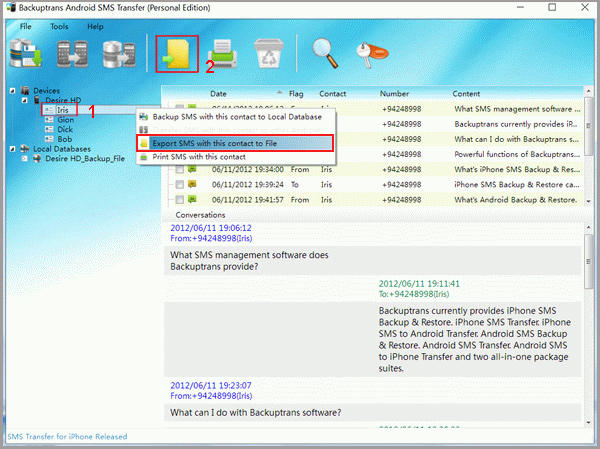Choose Export SMS with this contact to File
This screenshot has width=600, height=449.
[x=235, y=143]
